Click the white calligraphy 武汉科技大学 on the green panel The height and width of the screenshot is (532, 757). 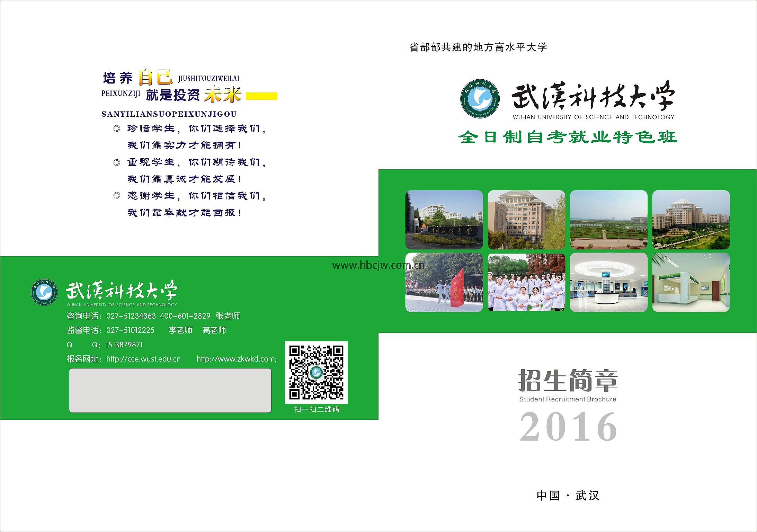122,291
